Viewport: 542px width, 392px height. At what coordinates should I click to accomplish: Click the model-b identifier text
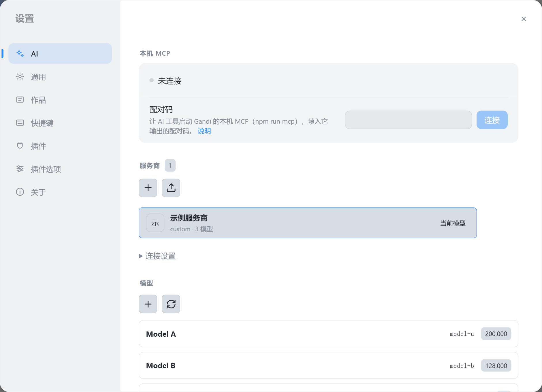point(462,365)
